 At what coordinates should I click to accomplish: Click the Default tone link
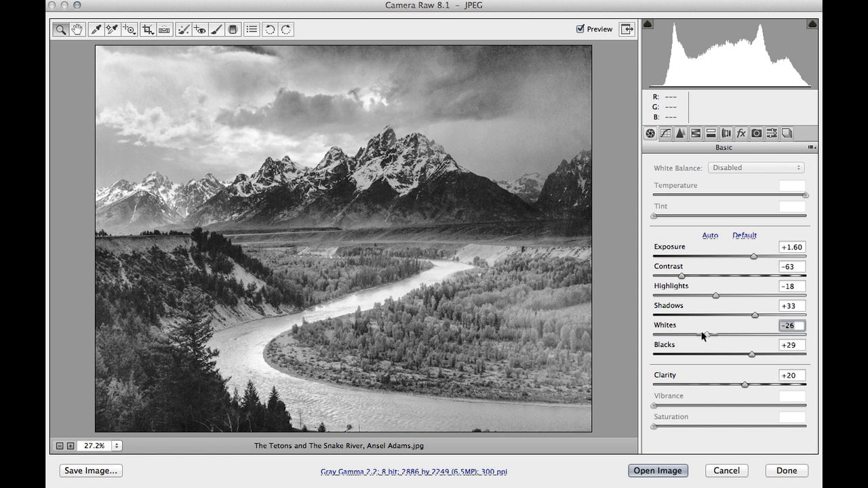(744, 235)
